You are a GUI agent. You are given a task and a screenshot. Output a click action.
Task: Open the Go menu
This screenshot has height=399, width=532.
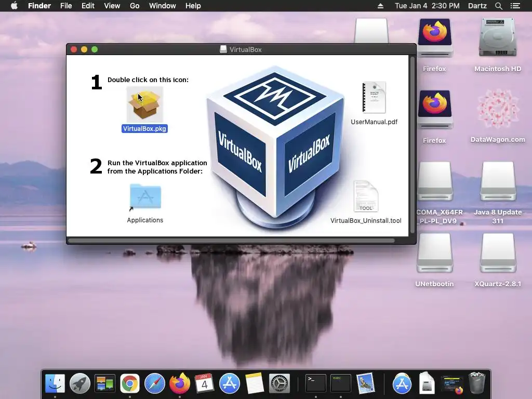(x=135, y=6)
